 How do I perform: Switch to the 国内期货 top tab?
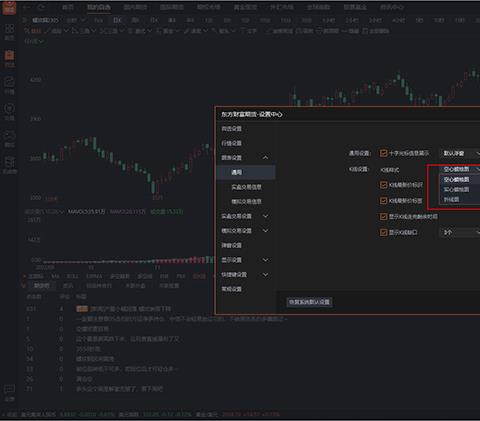[135, 7]
